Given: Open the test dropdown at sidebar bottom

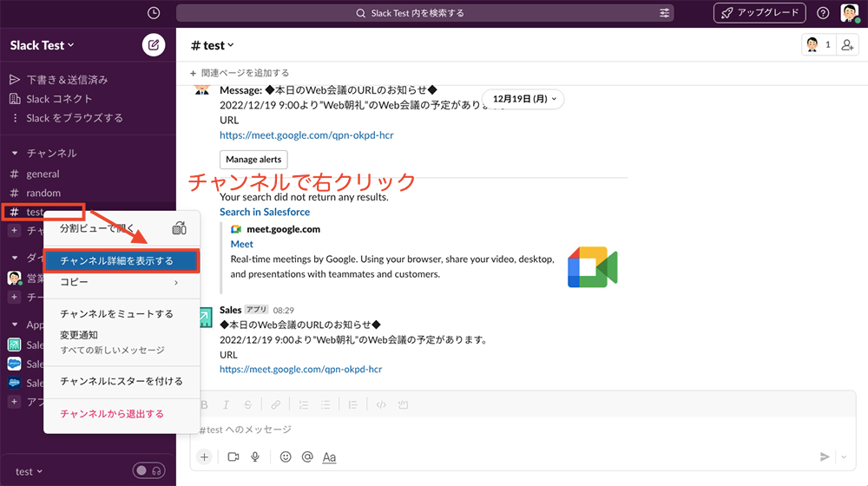Looking at the screenshot, I should coord(29,471).
